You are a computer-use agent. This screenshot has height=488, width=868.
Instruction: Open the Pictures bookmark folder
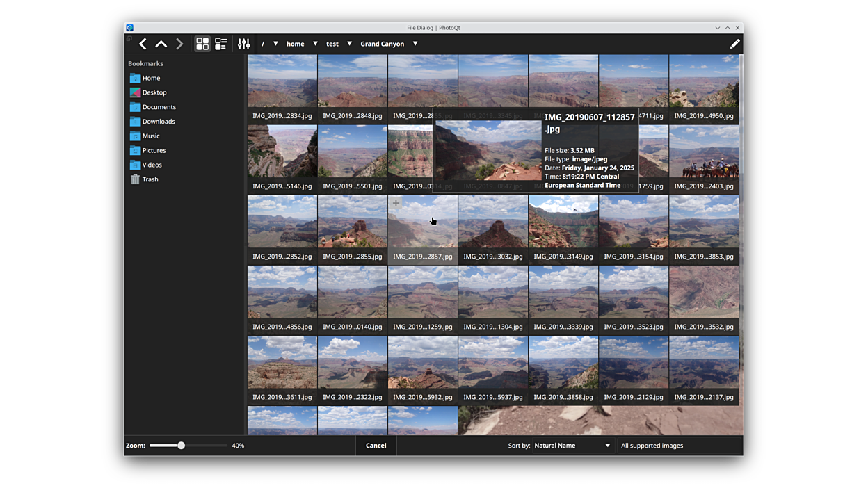point(154,150)
